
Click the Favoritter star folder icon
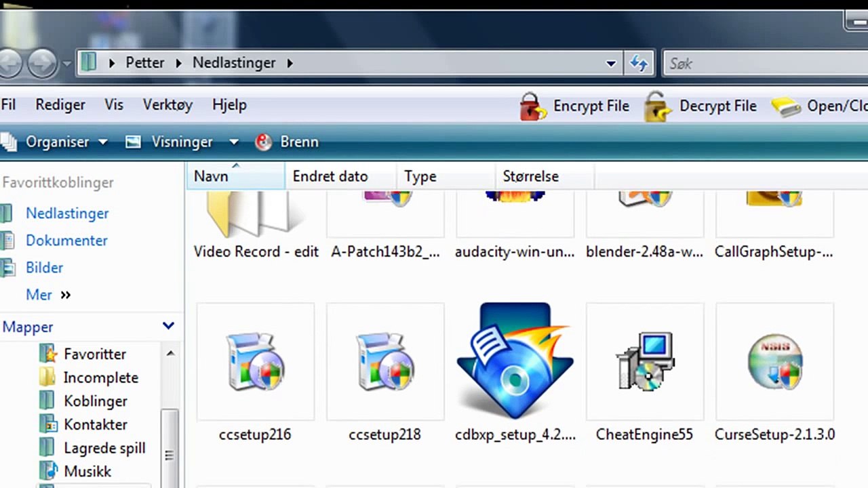47,354
